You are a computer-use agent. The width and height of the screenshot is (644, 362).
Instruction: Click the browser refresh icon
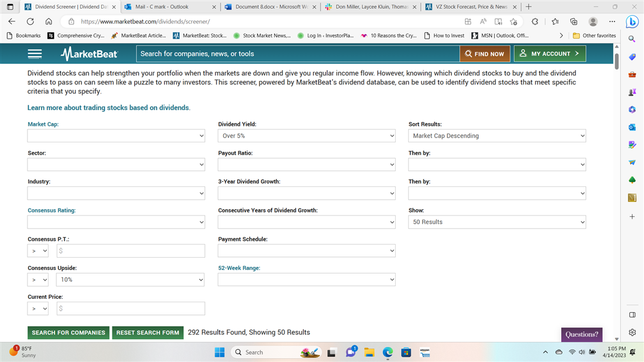point(30,21)
